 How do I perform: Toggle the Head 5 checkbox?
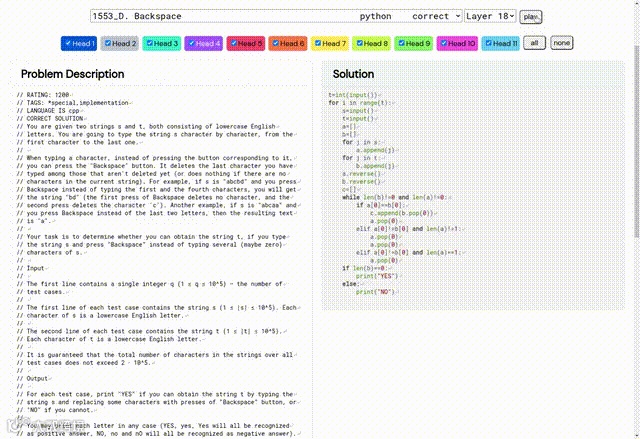(234, 43)
